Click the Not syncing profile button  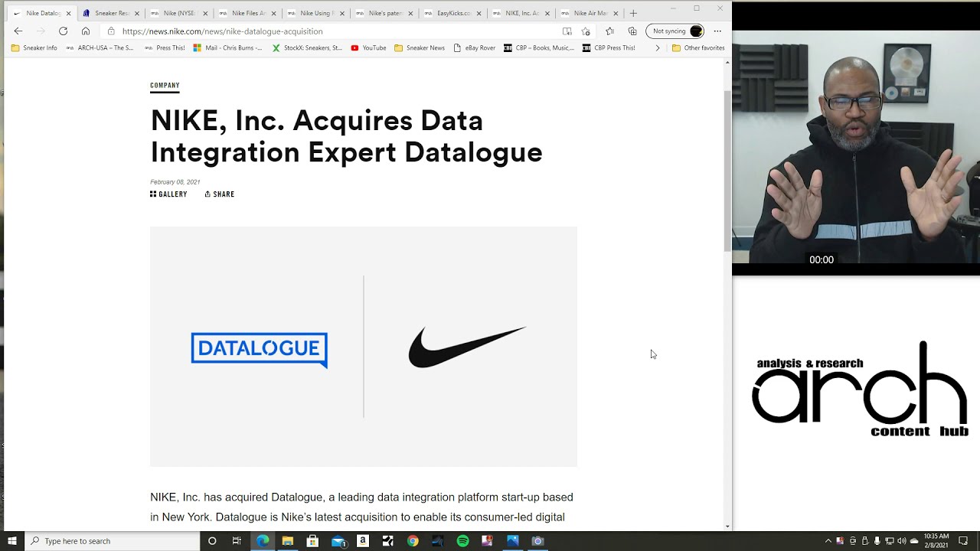tap(675, 31)
